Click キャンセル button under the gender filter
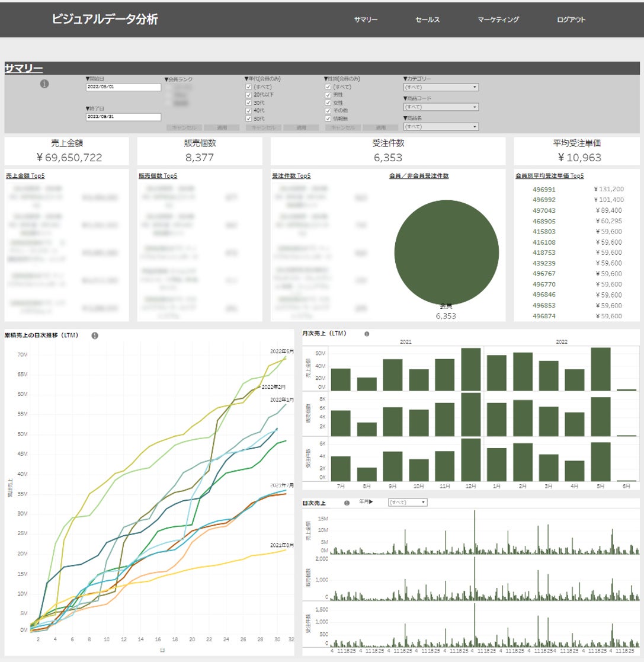644x662 pixels. (x=343, y=127)
